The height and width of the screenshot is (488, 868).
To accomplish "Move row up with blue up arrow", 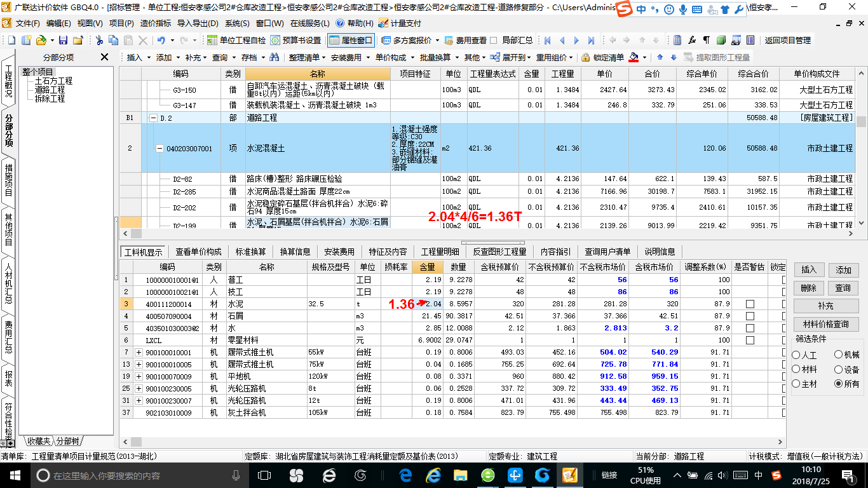I will 660,57.
